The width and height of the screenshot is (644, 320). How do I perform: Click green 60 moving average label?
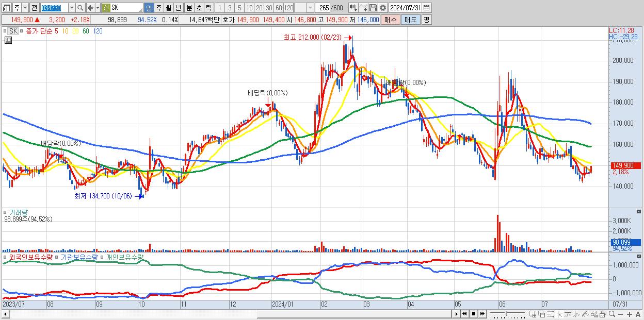click(86, 31)
